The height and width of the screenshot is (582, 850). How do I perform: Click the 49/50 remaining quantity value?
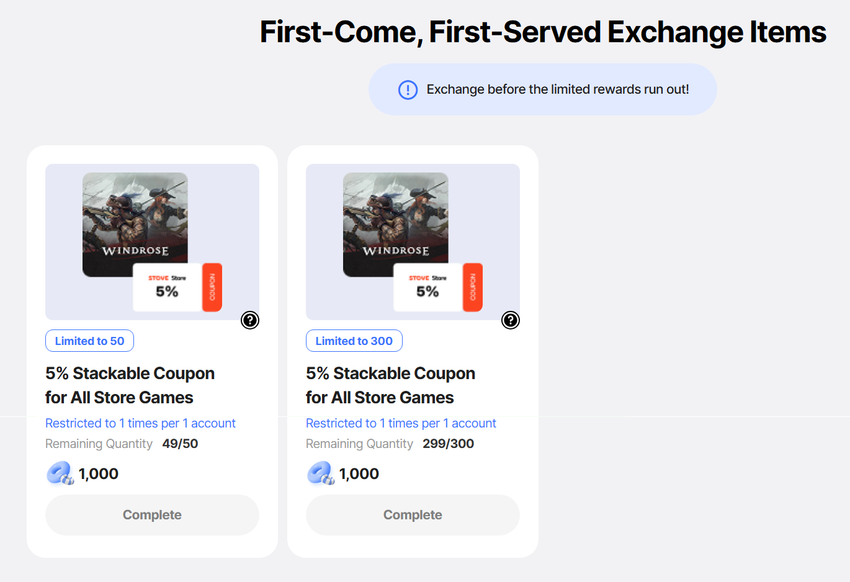pos(181,444)
